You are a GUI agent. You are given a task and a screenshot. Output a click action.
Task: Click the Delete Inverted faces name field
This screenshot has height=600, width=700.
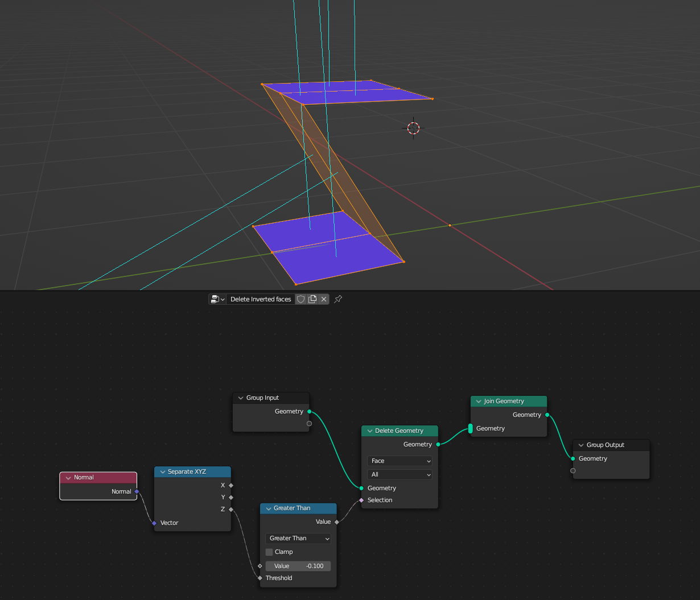coord(261,299)
